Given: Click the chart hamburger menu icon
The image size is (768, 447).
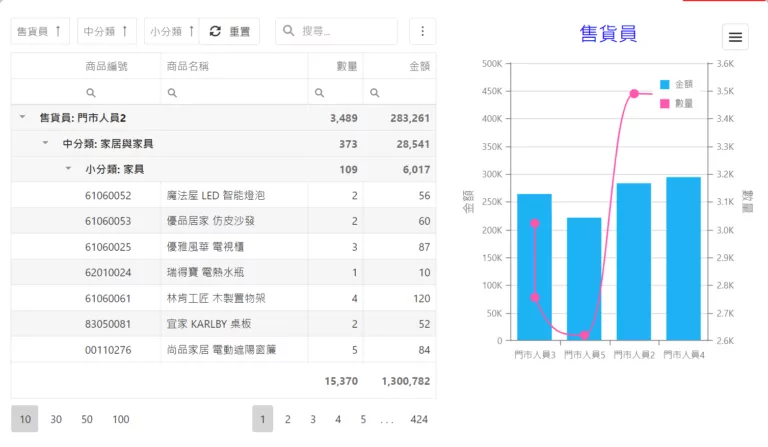Looking at the screenshot, I should click(x=735, y=37).
